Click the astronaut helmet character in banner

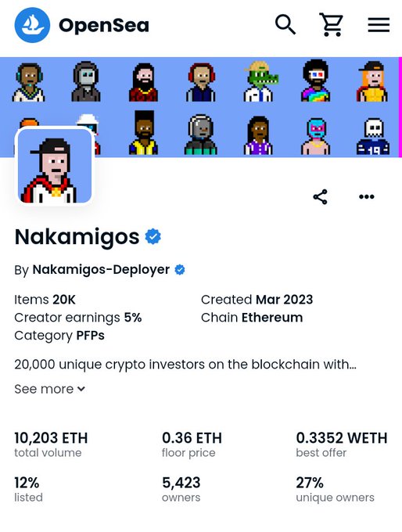tap(201, 135)
